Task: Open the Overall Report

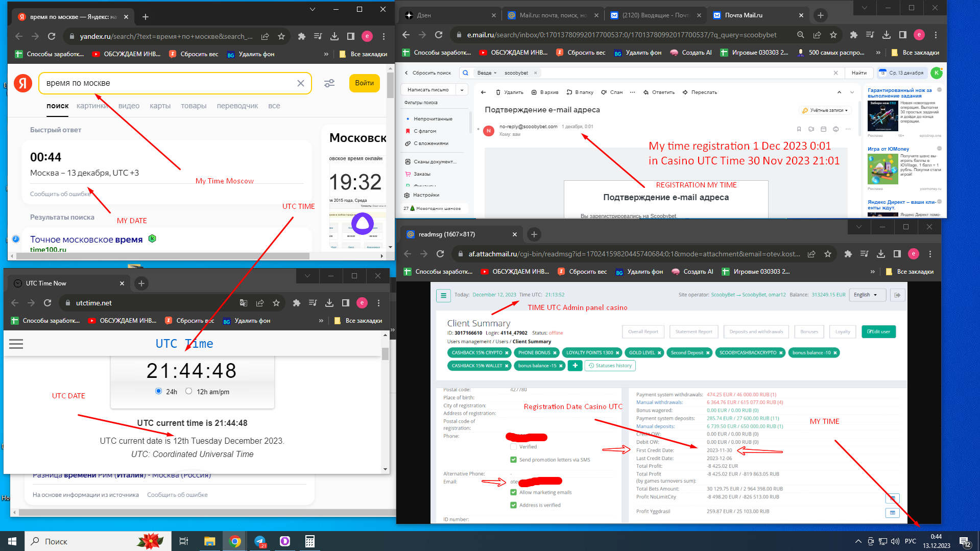Action: coord(643,332)
